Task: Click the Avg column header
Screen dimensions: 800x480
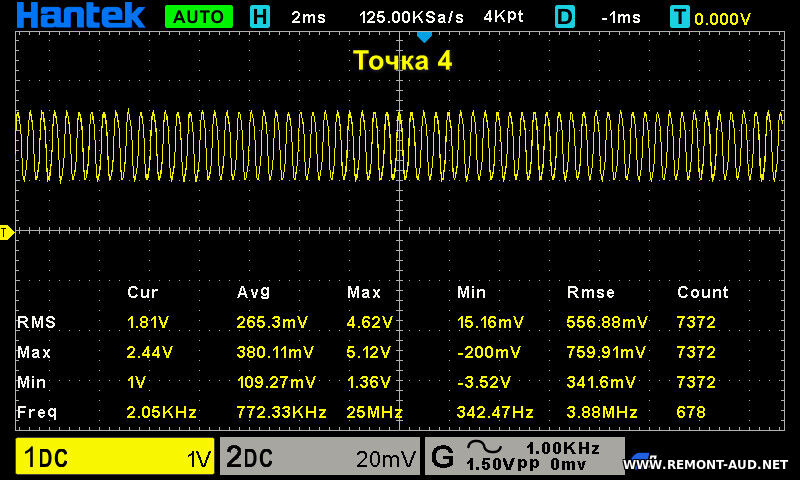Action: 253,292
